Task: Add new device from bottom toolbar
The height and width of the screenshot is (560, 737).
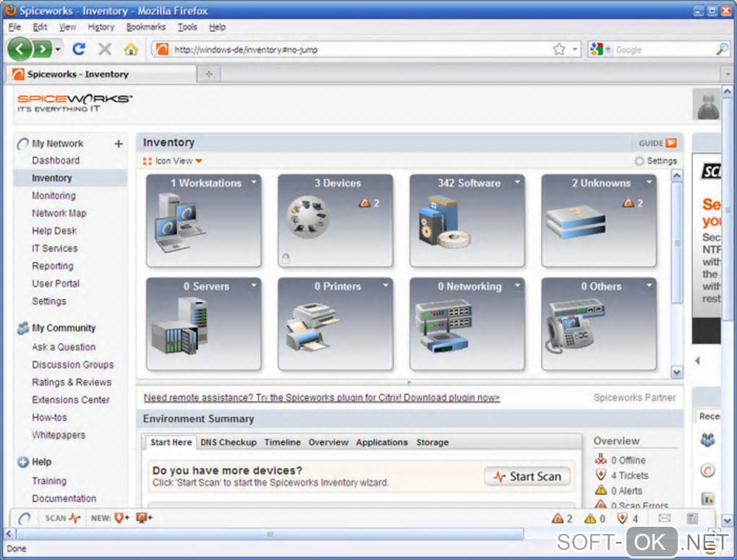Action: click(x=144, y=517)
